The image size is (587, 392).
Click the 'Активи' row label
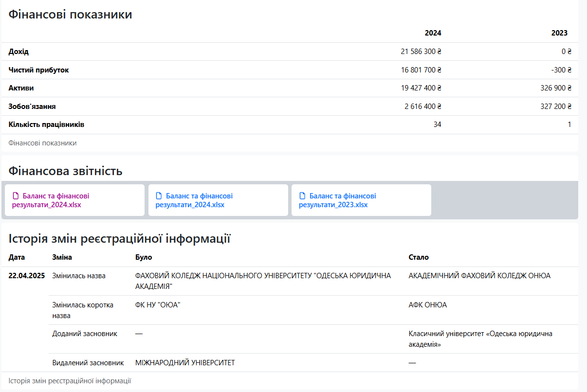[x=21, y=88]
